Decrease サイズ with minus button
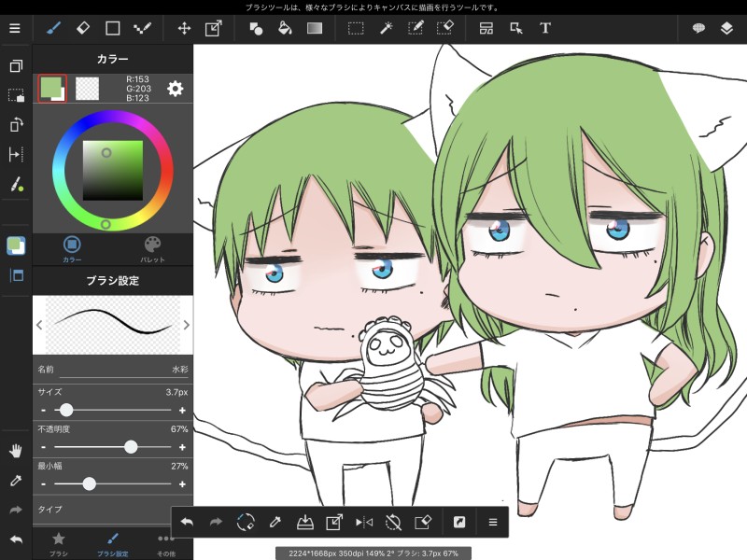This screenshot has height=560, width=747. (43, 410)
